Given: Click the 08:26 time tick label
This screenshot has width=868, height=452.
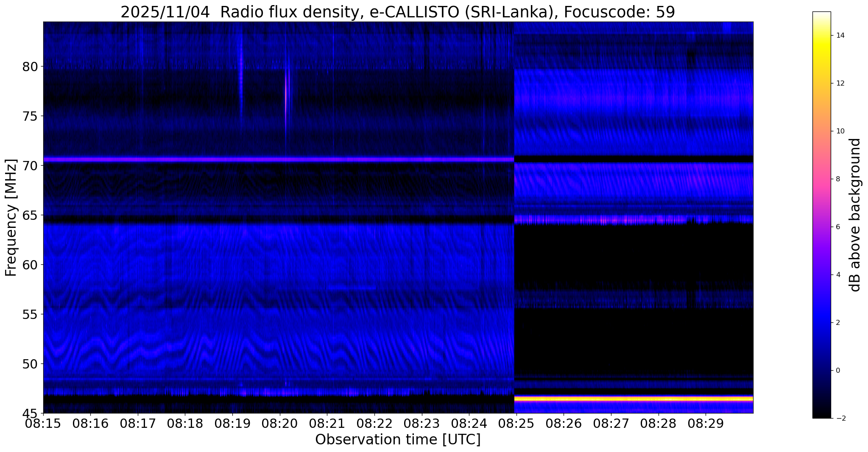Looking at the screenshot, I should pos(564,423).
